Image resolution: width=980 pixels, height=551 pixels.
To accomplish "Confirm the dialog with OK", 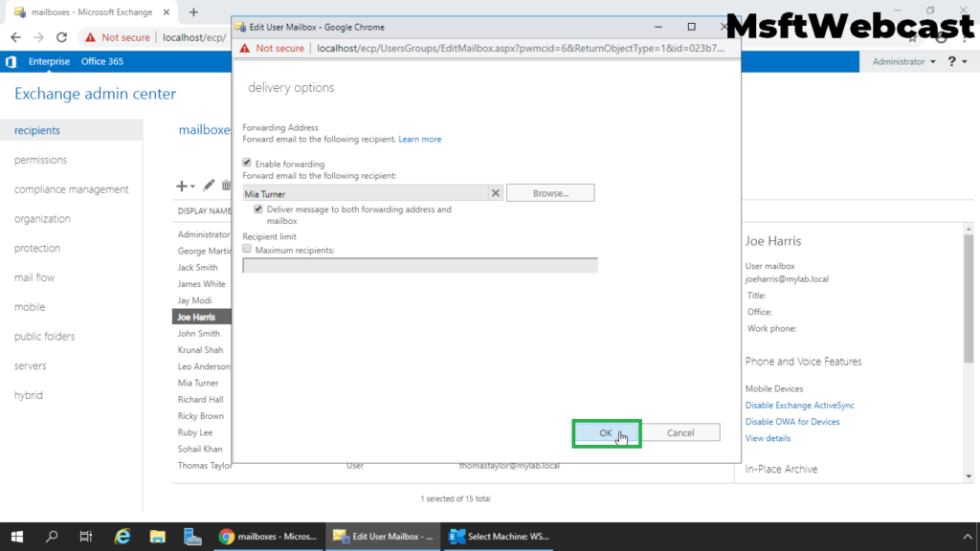I will [x=606, y=433].
